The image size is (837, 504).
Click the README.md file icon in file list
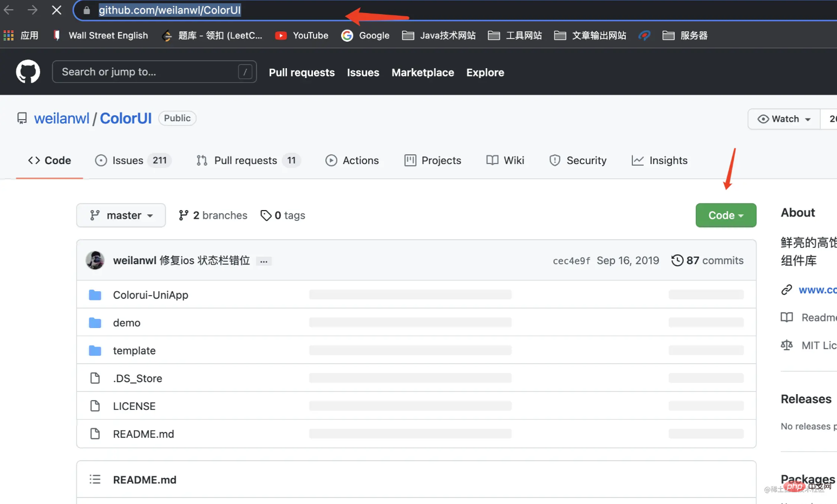coord(95,434)
